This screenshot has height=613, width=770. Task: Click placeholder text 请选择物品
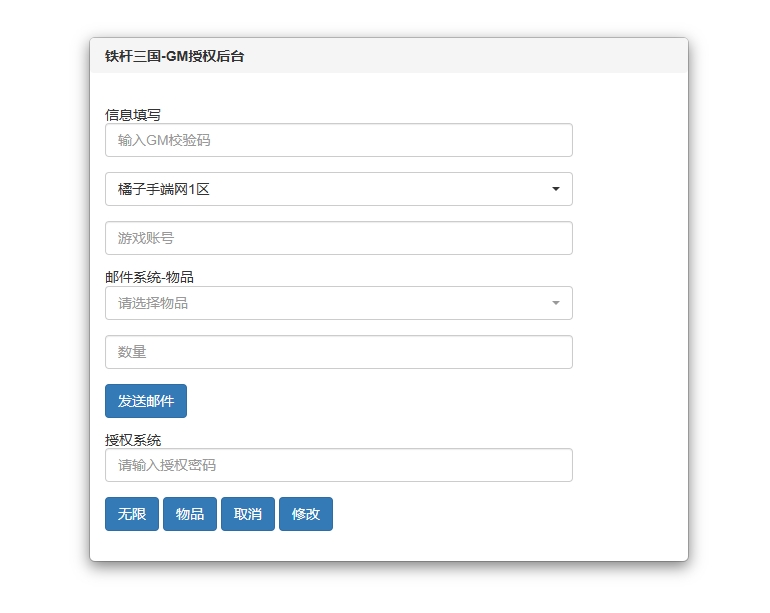click(x=153, y=303)
